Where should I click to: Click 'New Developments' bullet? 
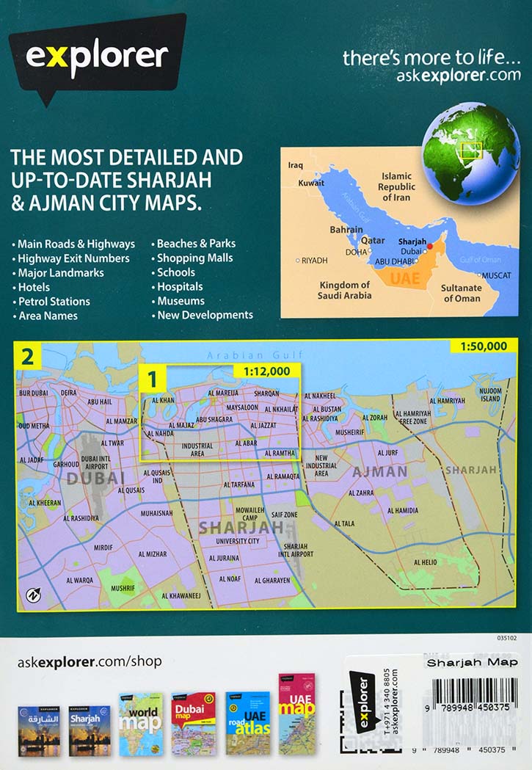pos(205,315)
